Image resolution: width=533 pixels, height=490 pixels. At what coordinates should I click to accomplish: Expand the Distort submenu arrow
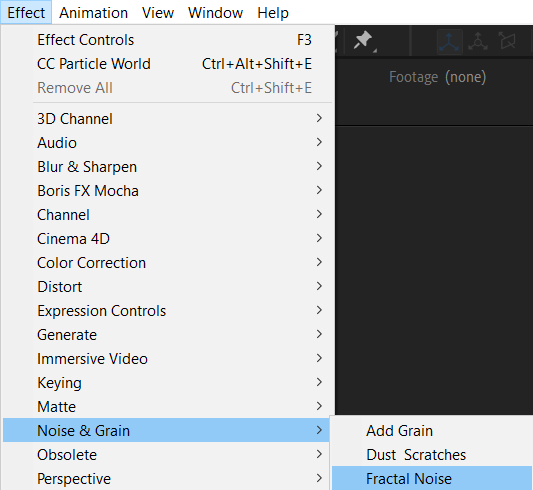click(319, 286)
